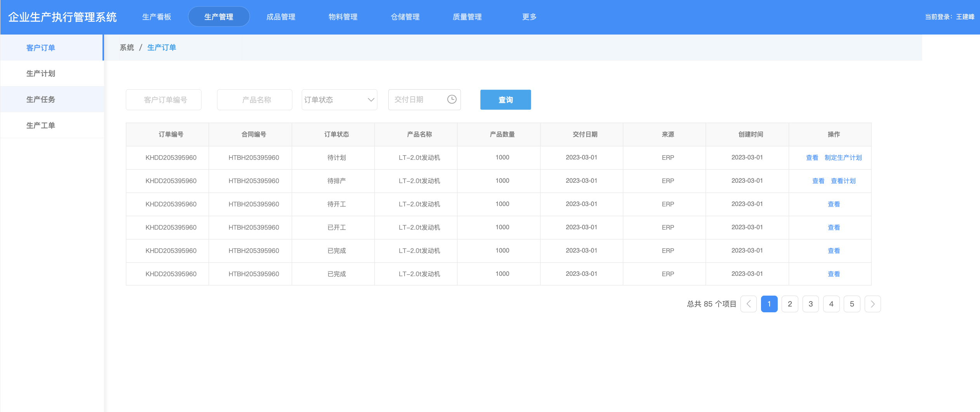Screen dimensions: 980x412
Task: Go to next page arrow in pagination
Action: [x=872, y=304]
